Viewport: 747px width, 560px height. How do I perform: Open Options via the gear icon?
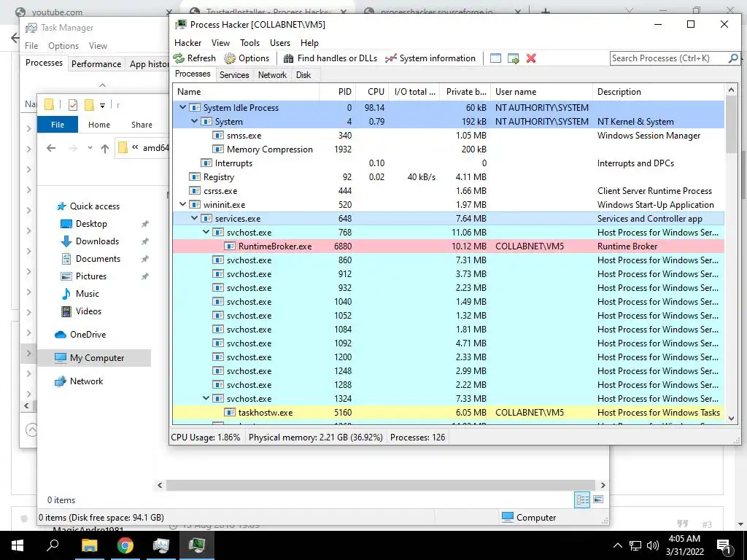coord(230,58)
